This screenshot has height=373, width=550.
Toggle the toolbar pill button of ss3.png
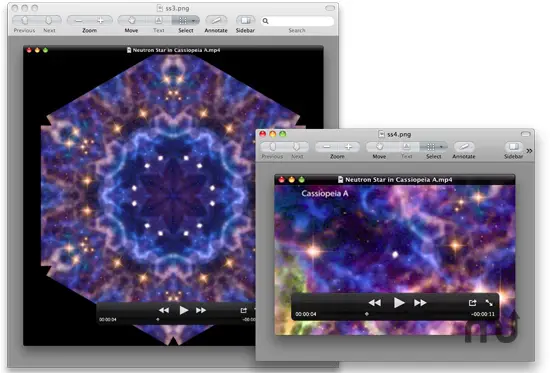point(330,8)
